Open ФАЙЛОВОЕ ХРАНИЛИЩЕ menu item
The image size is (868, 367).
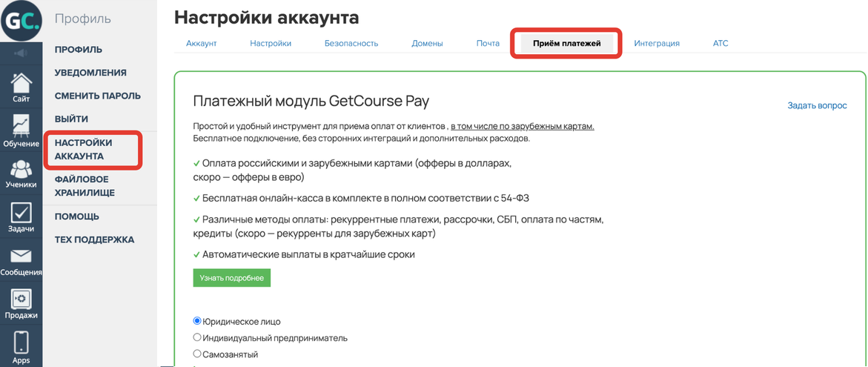(85, 186)
